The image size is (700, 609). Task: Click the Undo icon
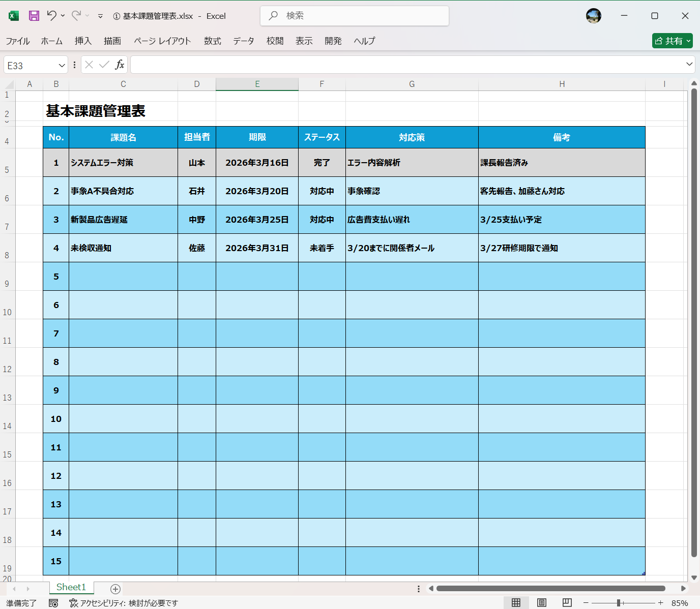click(x=52, y=16)
